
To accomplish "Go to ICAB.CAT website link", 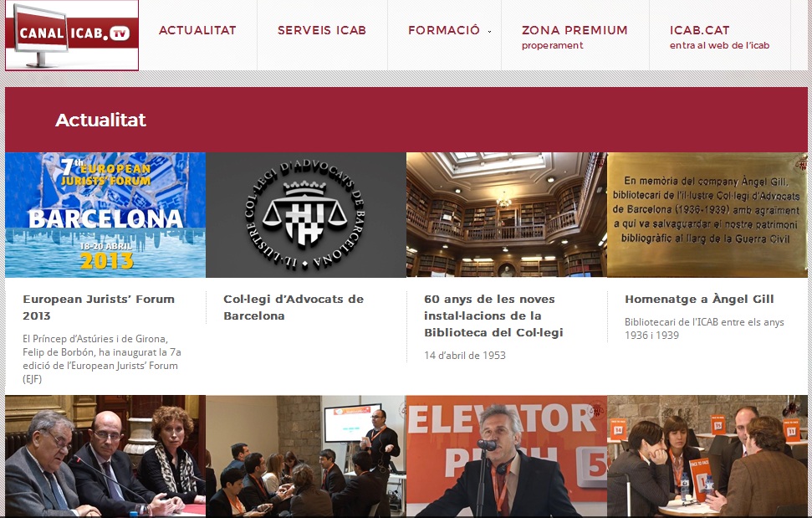I will (x=719, y=36).
